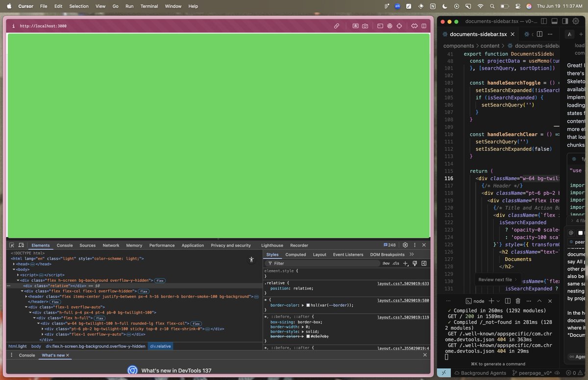Open the DevTools three-dot customize menu

415,245
